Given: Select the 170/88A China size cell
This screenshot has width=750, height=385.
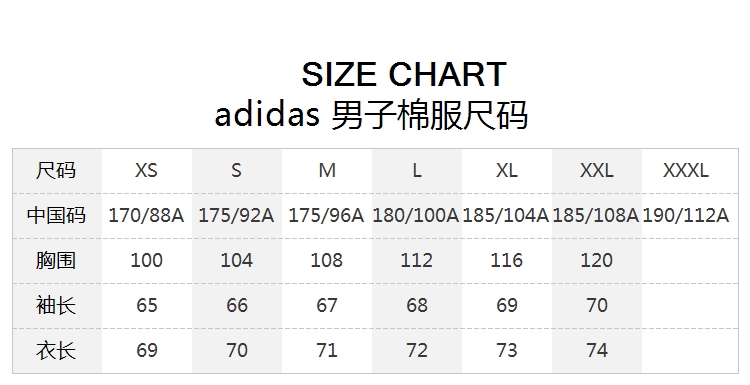Looking at the screenshot, I should [146, 215].
